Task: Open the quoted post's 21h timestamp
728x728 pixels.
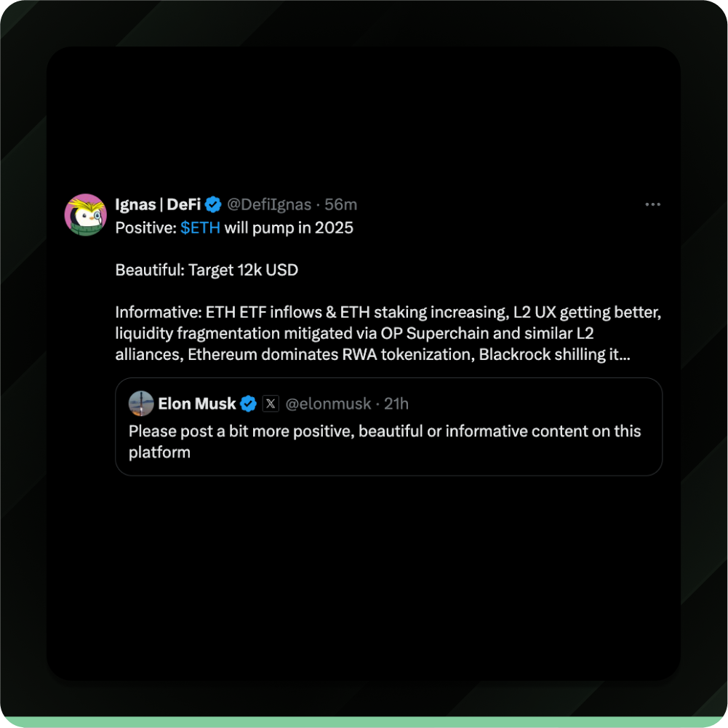Action: [396, 404]
